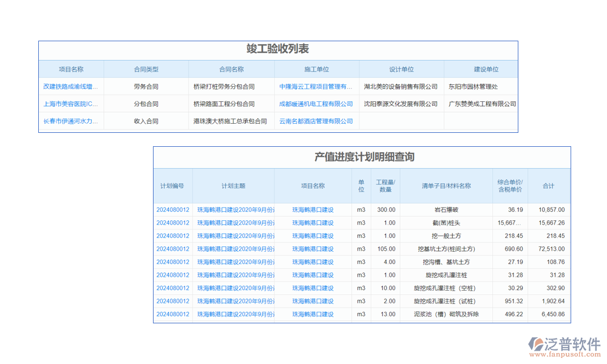This screenshot has width=607, height=364.
Task: Open the 云南名都酒店管理有限公司 link
Action: point(316,121)
